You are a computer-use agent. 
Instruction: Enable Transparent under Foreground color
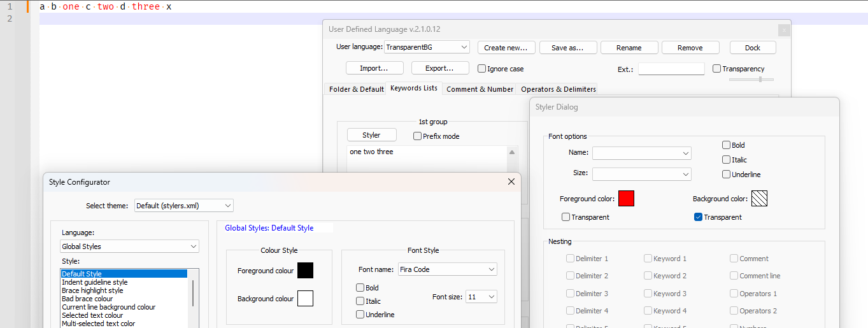566,217
